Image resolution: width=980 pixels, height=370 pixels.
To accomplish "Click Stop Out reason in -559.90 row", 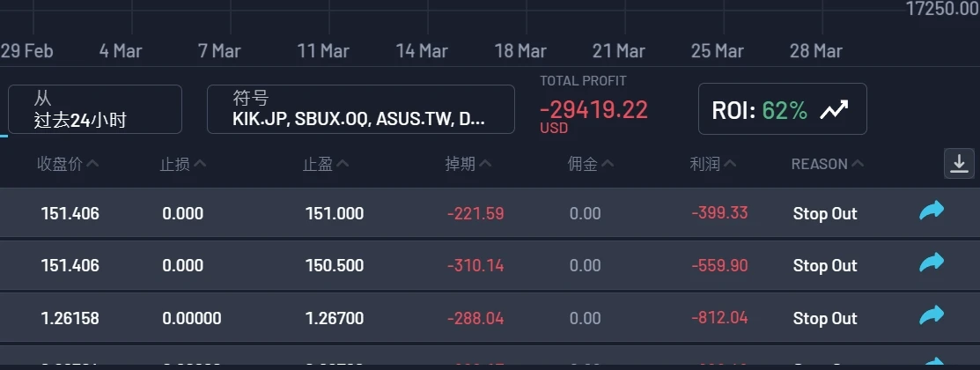I will [824, 265].
